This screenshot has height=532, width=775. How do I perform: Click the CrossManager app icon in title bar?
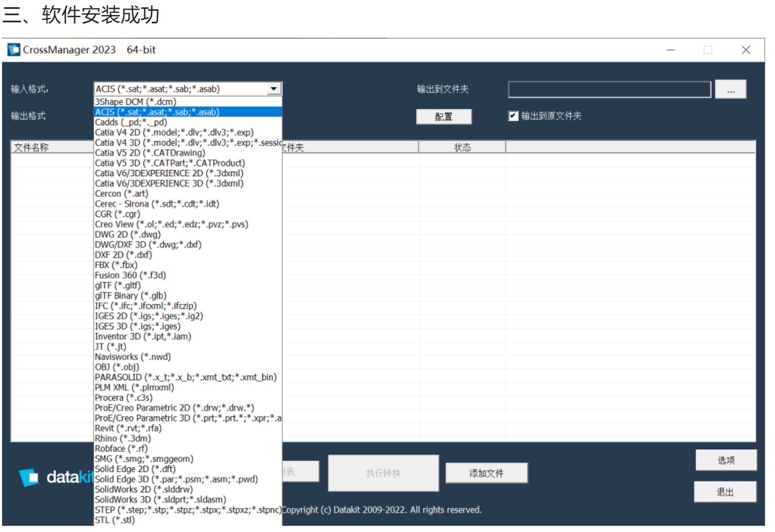[x=13, y=49]
